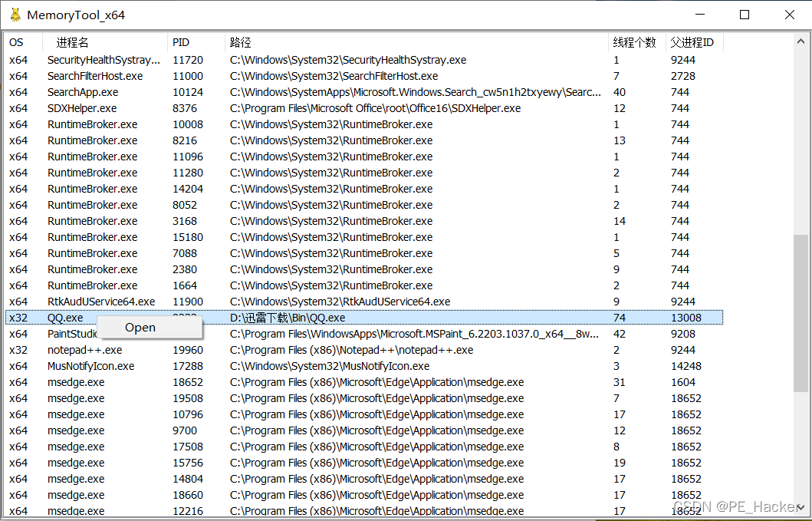Select the RtkAudUService64.exe row
The image size is (812, 521).
[x=364, y=302]
